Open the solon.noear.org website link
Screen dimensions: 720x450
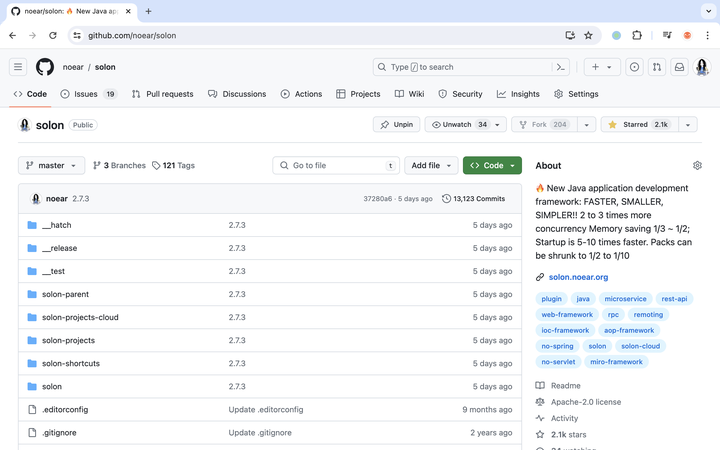[578, 277]
